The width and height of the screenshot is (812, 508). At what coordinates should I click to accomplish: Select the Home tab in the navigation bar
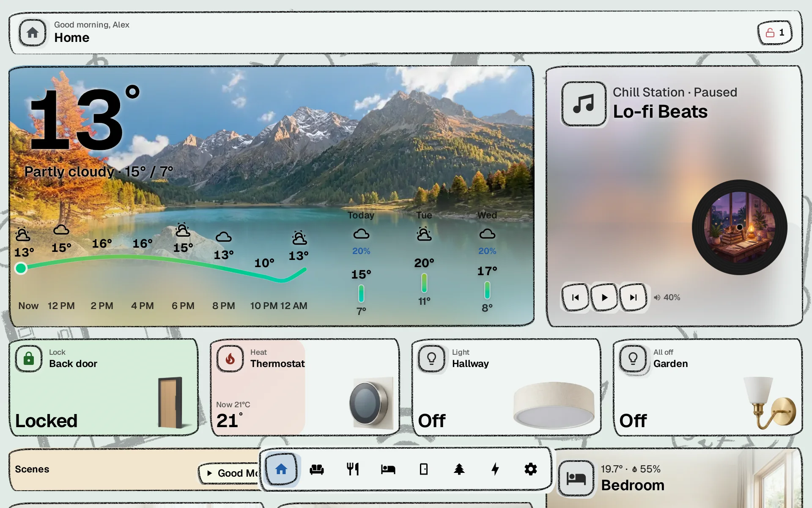tap(281, 469)
